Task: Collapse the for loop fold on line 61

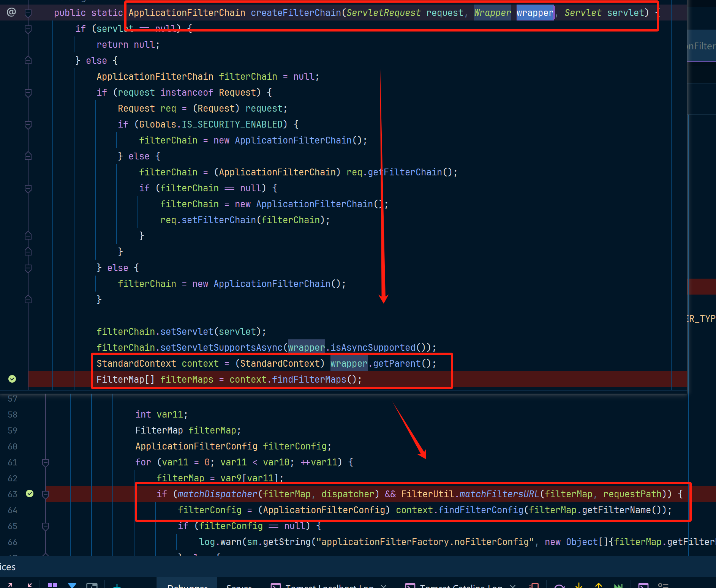Action: pyautogui.click(x=46, y=462)
